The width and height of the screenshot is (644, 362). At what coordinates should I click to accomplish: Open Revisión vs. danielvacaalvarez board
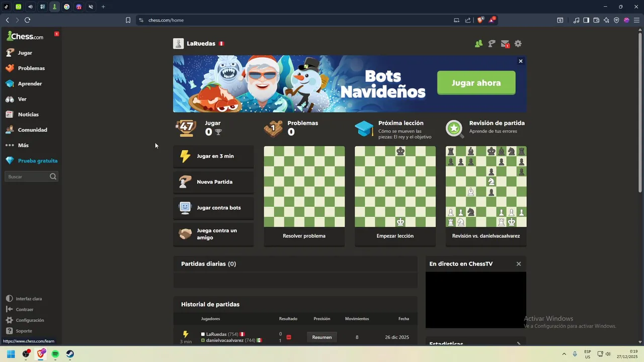click(486, 187)
